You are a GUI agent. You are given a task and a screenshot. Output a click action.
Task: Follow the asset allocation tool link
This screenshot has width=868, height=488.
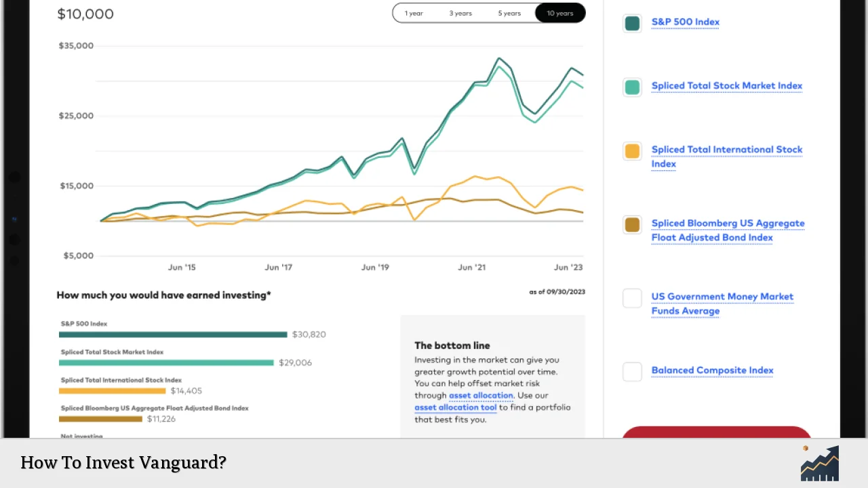[x=456, y=407]
